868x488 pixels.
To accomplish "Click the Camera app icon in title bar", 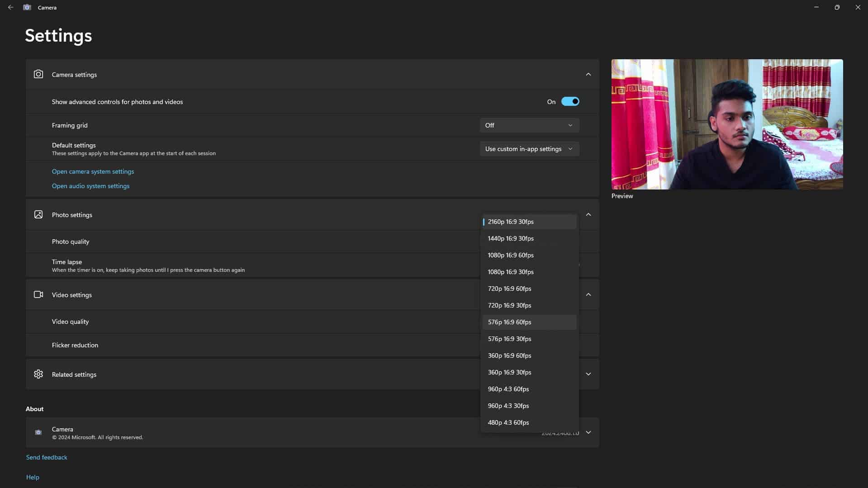I will [27, 7].
